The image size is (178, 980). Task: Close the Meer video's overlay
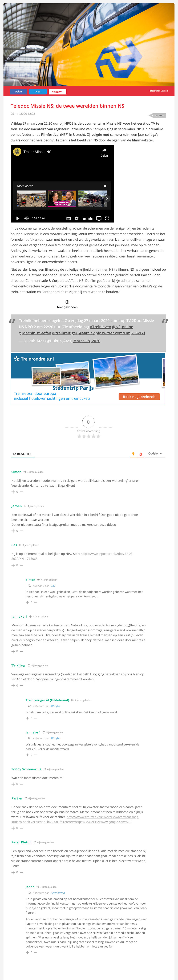[105, 186]
